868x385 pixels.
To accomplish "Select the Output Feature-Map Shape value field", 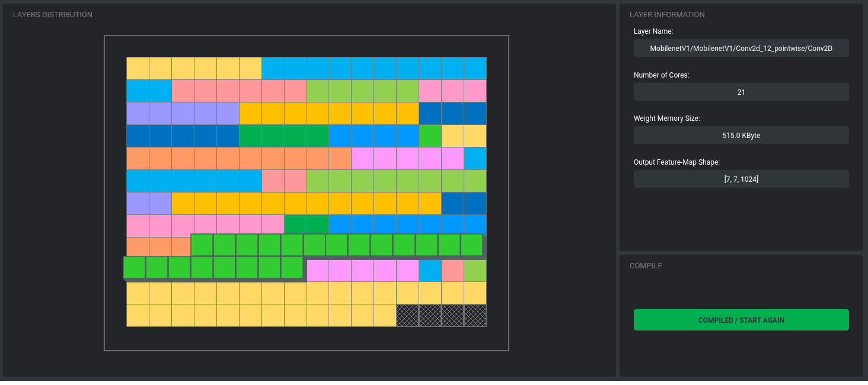I will [741, 179].
